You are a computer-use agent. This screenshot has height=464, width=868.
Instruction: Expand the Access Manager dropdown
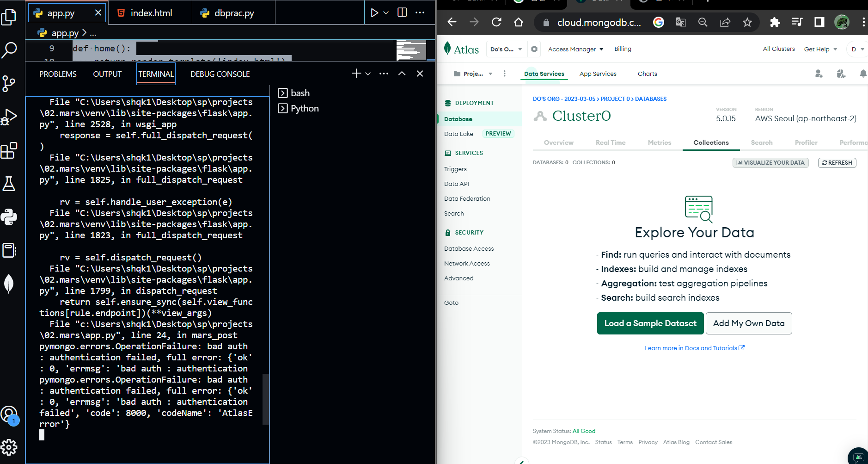tap(575, 49)
